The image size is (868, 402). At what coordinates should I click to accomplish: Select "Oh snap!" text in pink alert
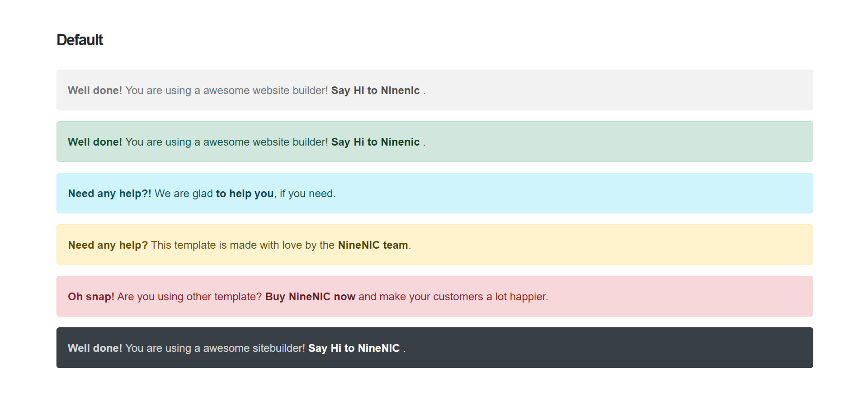pos(91,297)
